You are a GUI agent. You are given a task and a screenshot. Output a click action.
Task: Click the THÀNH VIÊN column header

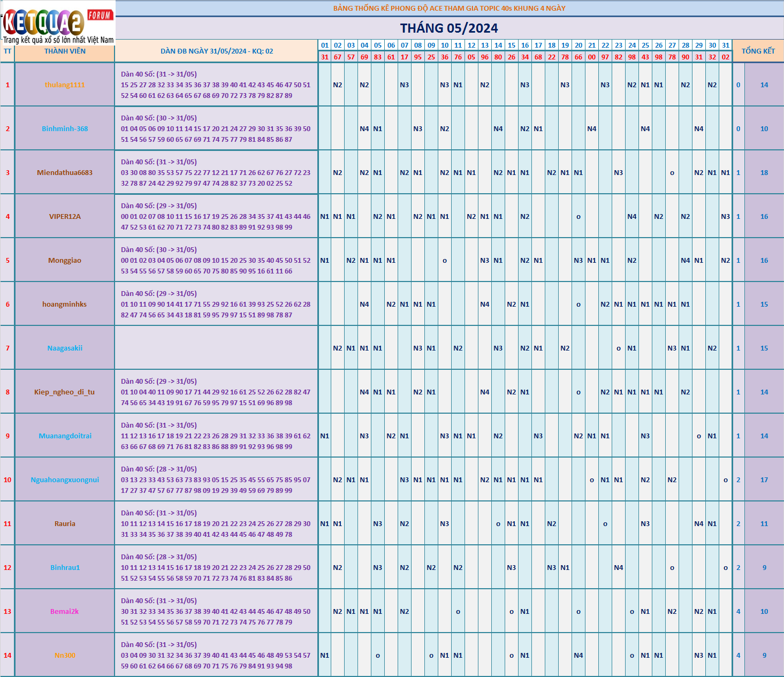[65, 51]
